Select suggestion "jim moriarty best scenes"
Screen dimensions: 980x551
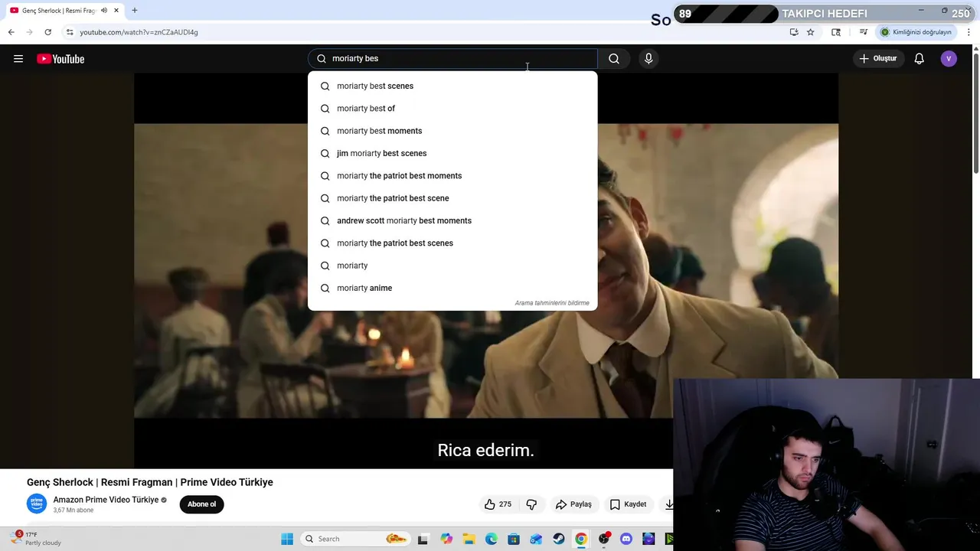pos(452,153)
